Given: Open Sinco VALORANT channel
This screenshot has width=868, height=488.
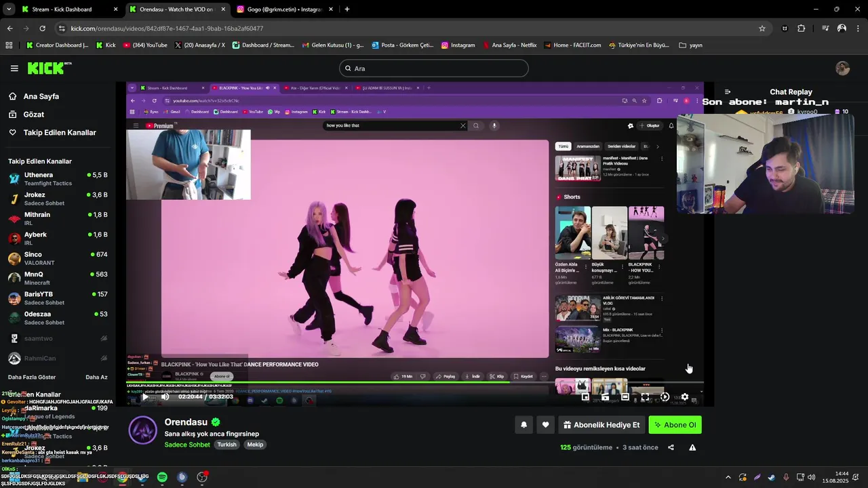Looking at the screenshot, I should (x=58, y=258).
